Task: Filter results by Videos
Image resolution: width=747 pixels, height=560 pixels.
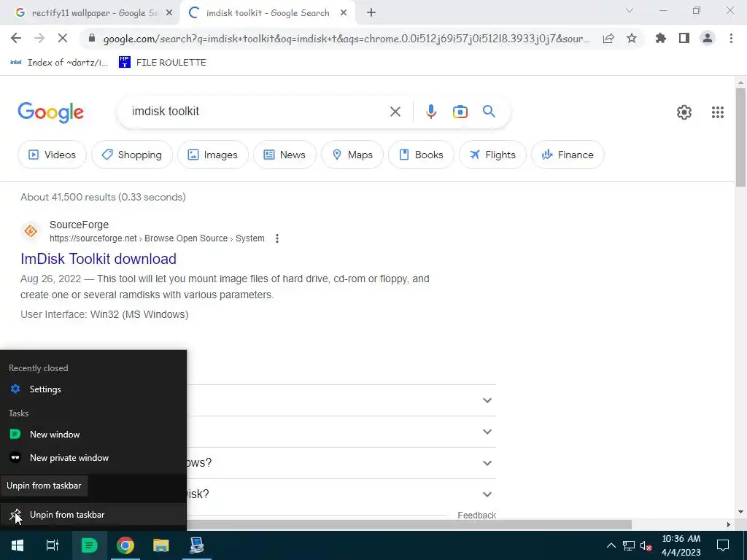Action: [52, 155]
